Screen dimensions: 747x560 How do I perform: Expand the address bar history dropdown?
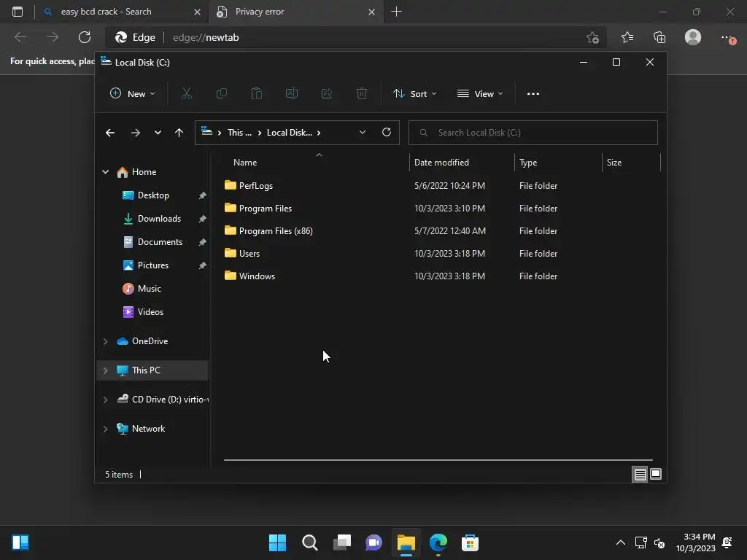tap(363, 133)
